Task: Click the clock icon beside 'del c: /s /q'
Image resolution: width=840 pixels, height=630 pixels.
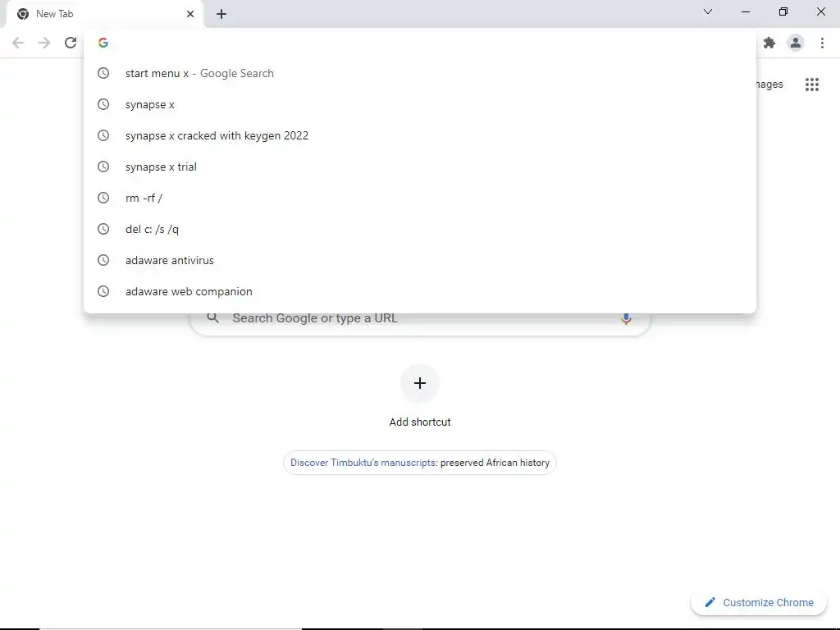Action: click(x=103, y=229)
